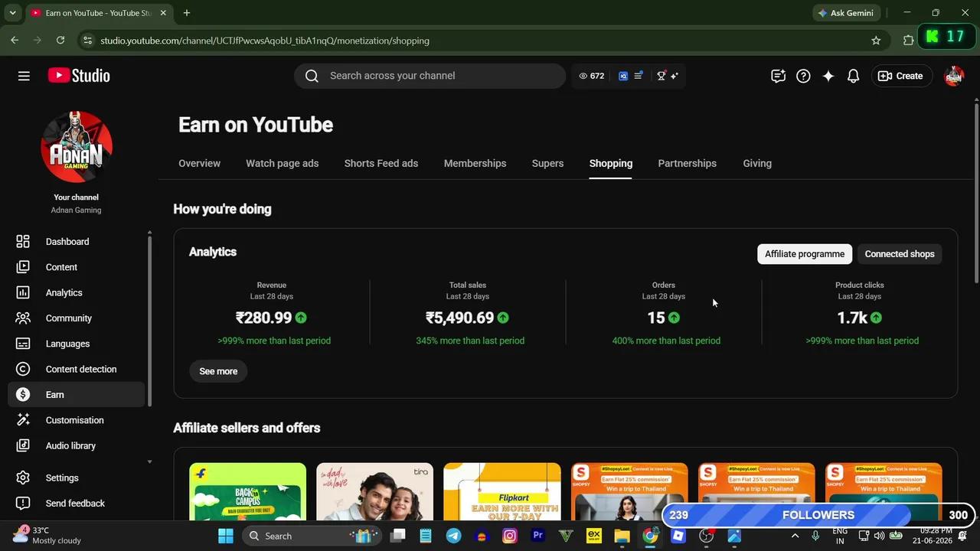Open the comments-with-sparkle feedback icon

click(x=778, y=76)
